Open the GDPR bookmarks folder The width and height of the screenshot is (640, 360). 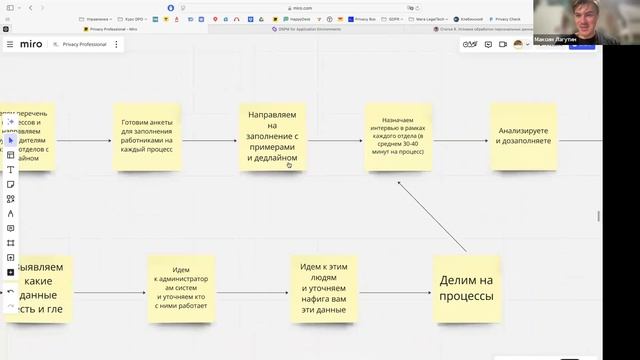pyautogui.click(x=392, y=19)
